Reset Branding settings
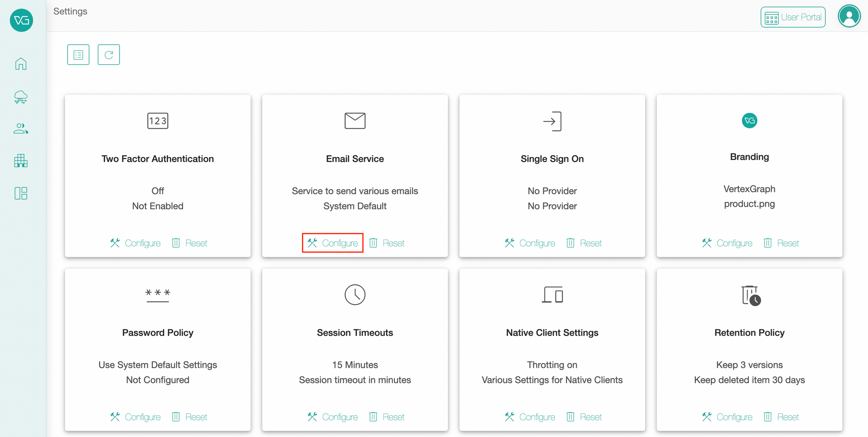The width and height of the screenshot is (868, 437). [x=781, y=243]
